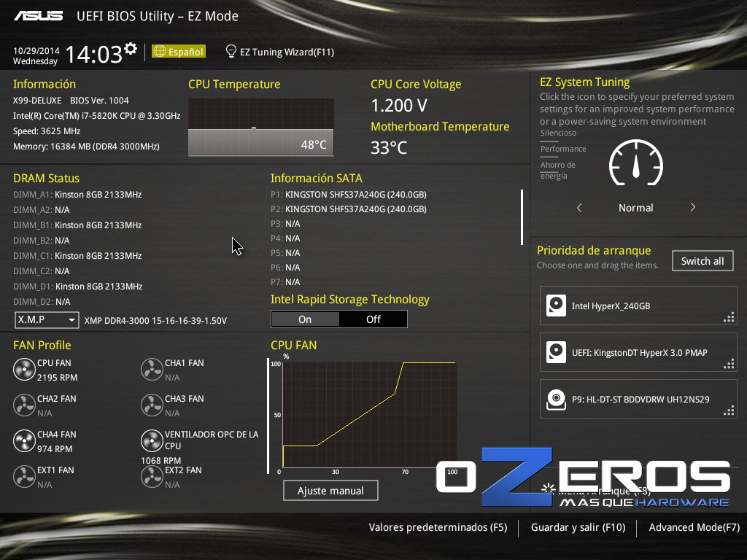
Task: Select the Intel HyperX_240GB boot entry
Action: [638, 306]
